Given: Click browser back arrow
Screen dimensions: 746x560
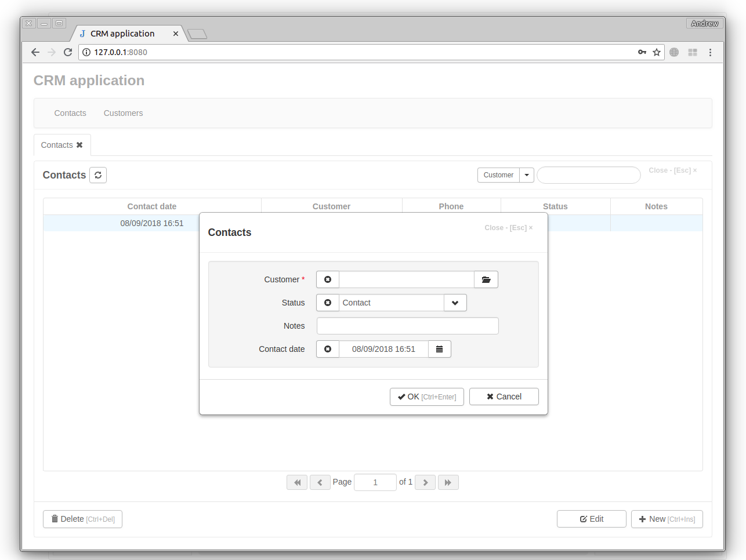Looking at the screenshot, I should [35, 52].
